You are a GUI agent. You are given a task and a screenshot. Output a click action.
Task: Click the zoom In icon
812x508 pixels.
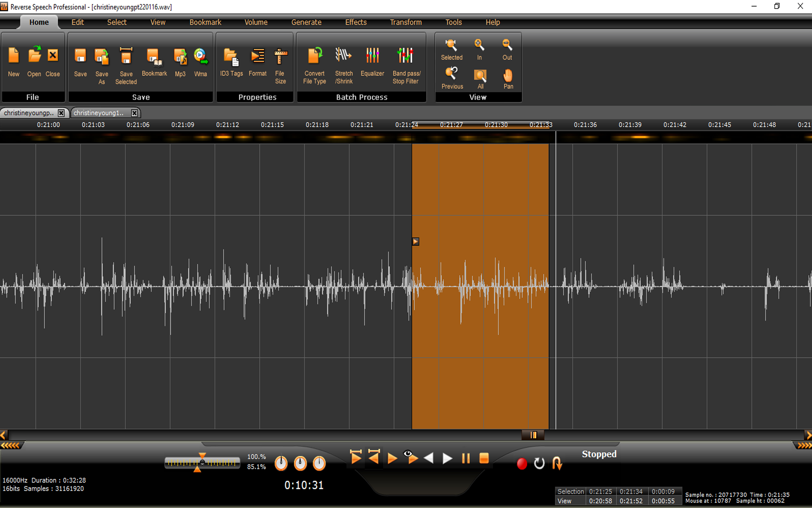pos(479,45)
